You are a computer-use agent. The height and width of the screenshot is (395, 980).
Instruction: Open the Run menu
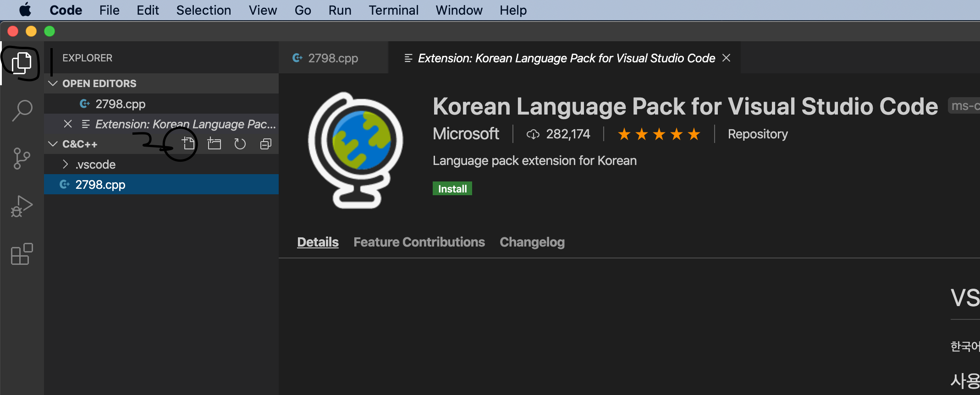coord(340,10)
